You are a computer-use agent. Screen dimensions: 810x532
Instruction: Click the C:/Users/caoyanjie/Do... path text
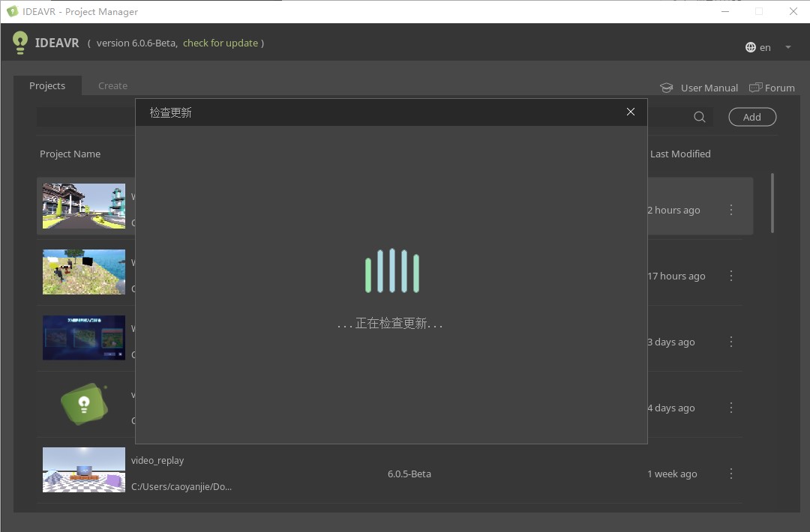181,486
